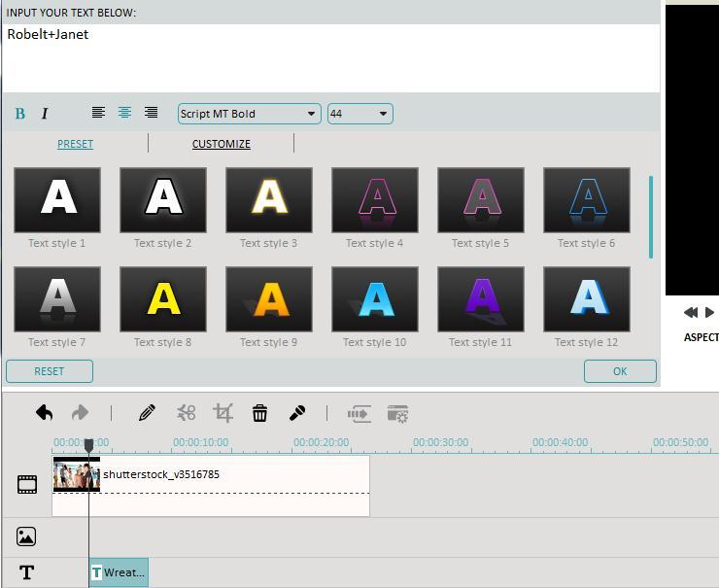Screen dimensions: 719x588
Task: Select Text style 3 yellow glow preset
Action: point(269,200)
